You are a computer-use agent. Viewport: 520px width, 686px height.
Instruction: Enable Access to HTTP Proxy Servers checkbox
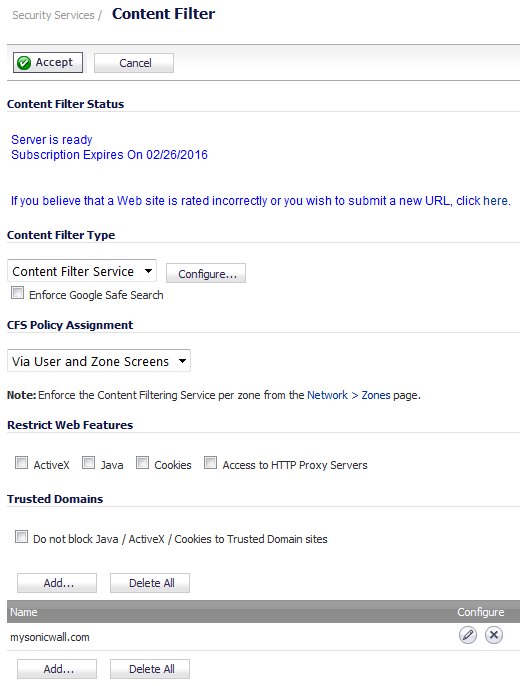pyautogui.click(x=210, y=462)
